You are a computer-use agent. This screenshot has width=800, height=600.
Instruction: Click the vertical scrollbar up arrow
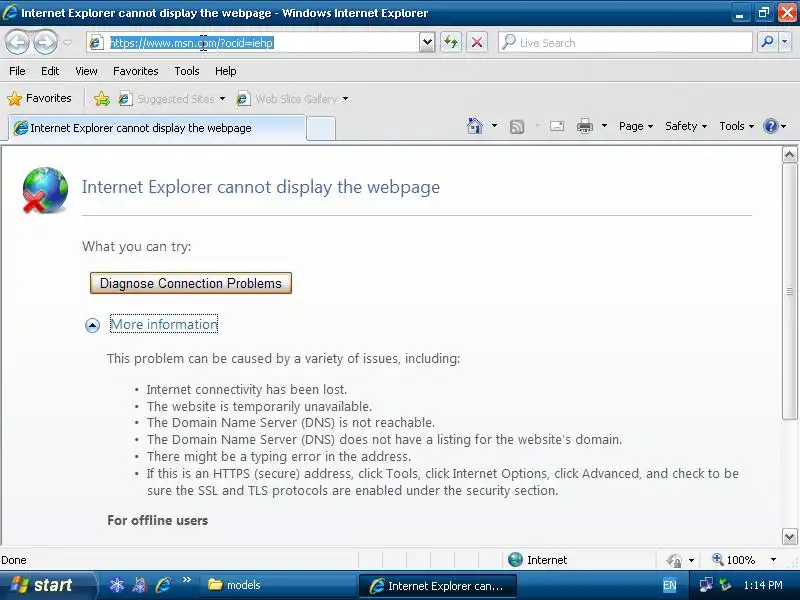(789, 155)
